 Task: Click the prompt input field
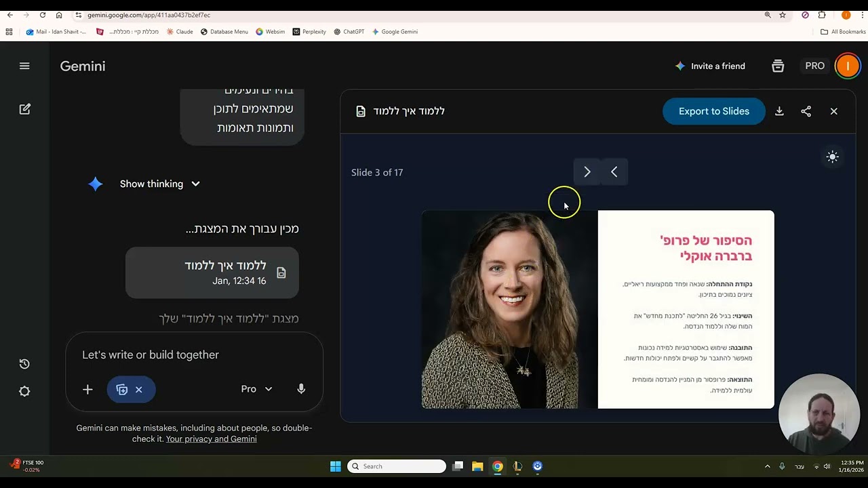tap(194, 354)
